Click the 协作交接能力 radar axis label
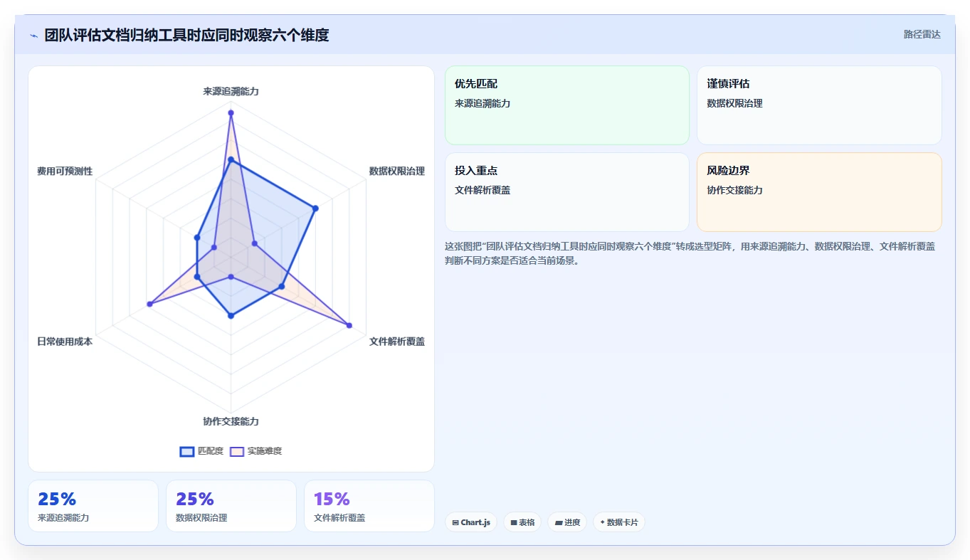 [x=231, y=421]
